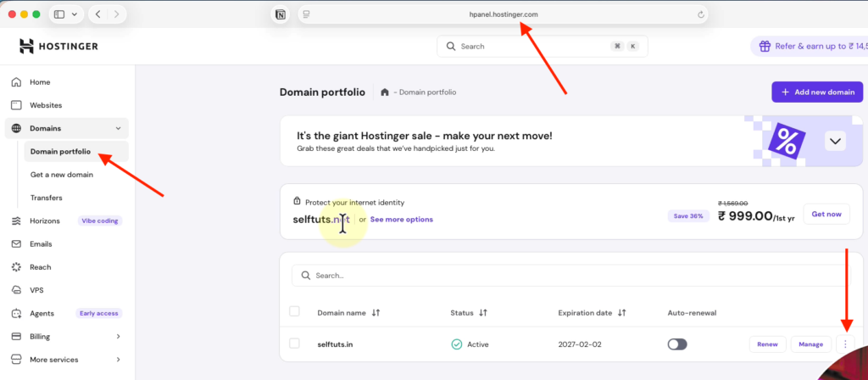Sort by Expiration date column arrows
This screenshot has width=868, height=380.
[621, 313]
